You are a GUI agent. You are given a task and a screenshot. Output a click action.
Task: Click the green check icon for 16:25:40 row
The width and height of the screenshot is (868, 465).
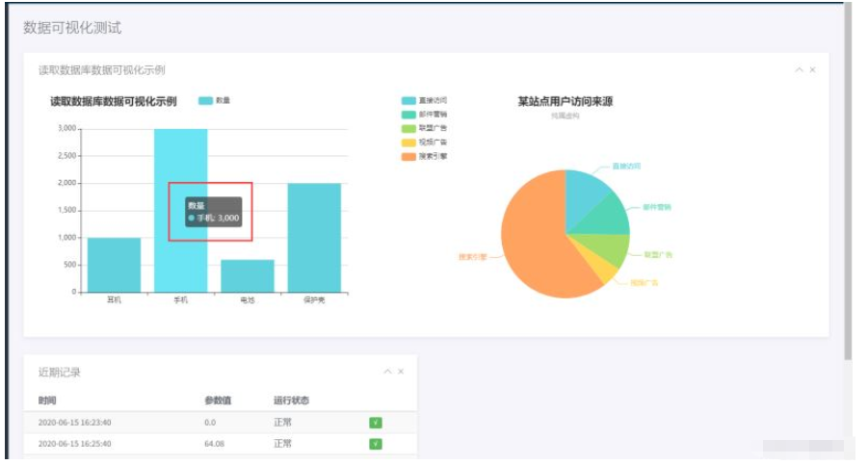coord(376,444)
